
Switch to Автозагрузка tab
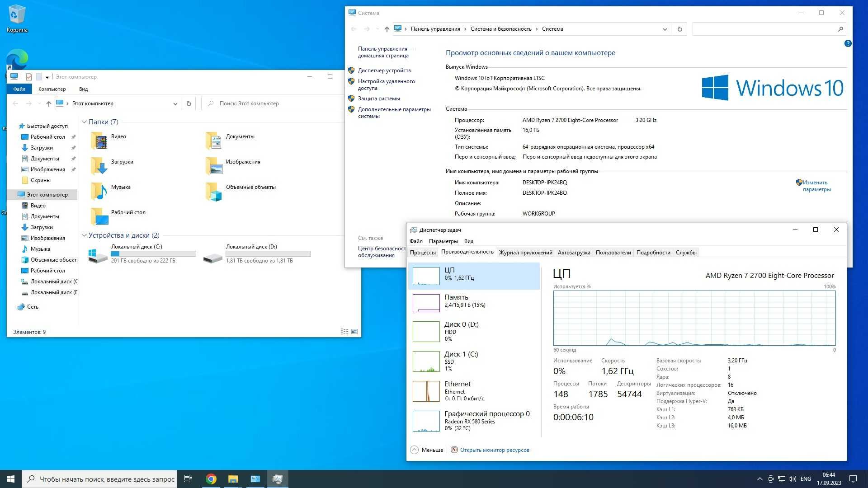pos(574,253)
